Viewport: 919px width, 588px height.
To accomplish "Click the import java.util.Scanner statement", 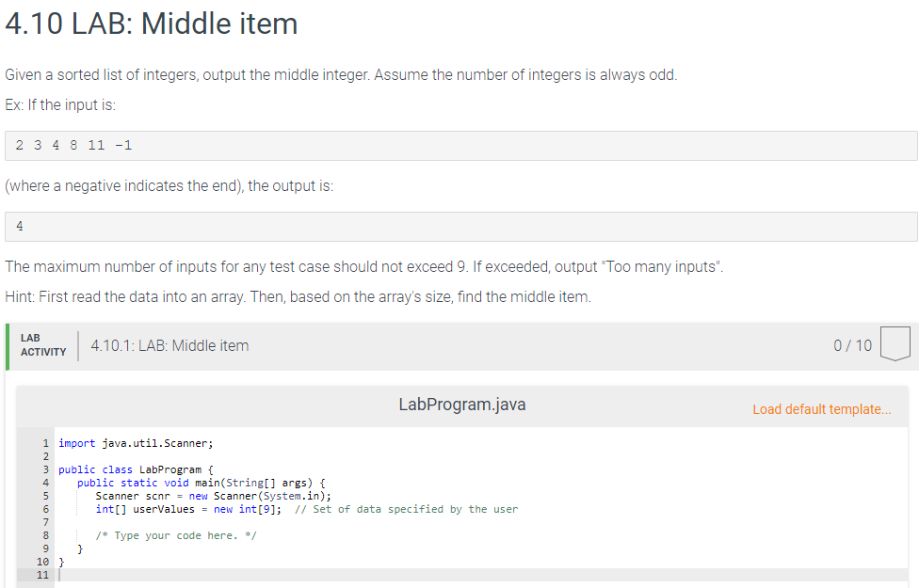I will (136, 443).
